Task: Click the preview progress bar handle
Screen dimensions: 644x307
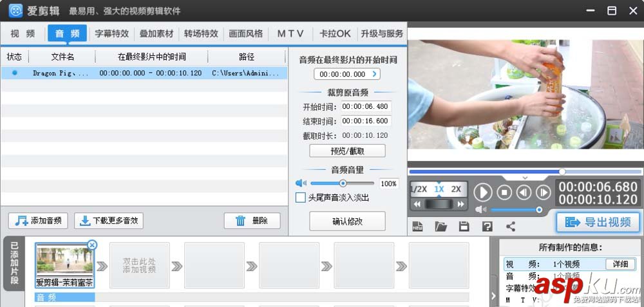Action: point(562,172)
